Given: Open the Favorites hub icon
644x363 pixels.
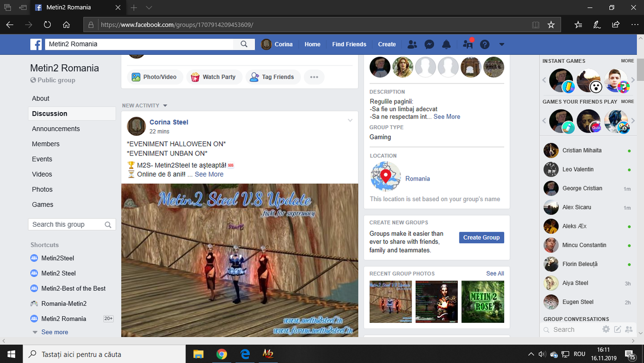Looking at the screenshot, I should click(578, 25).
